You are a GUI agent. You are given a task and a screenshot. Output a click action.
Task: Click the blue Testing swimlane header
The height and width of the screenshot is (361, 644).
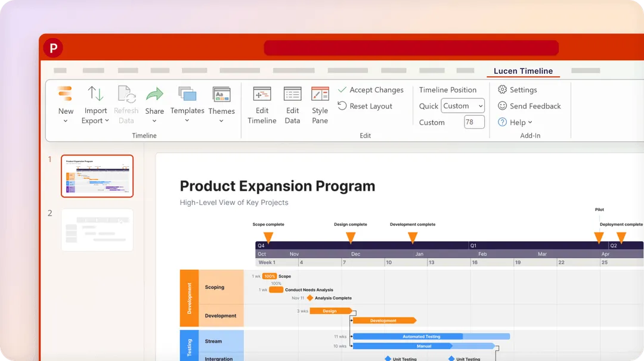pyautogui.click(x=190, y=346)
